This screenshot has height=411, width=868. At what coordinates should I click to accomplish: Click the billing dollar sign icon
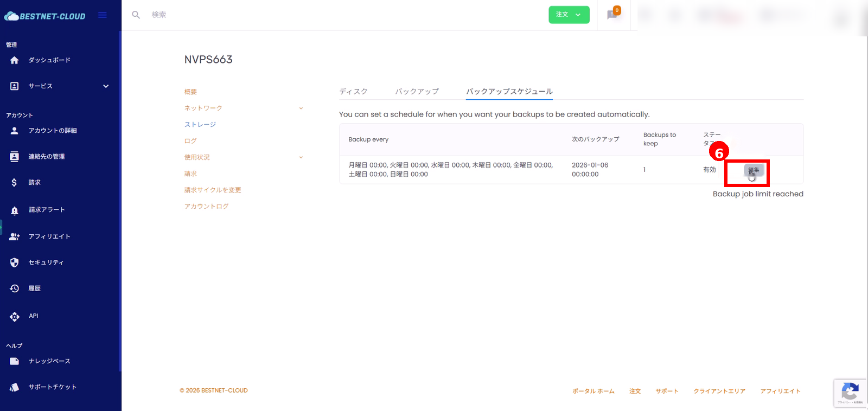15,183
